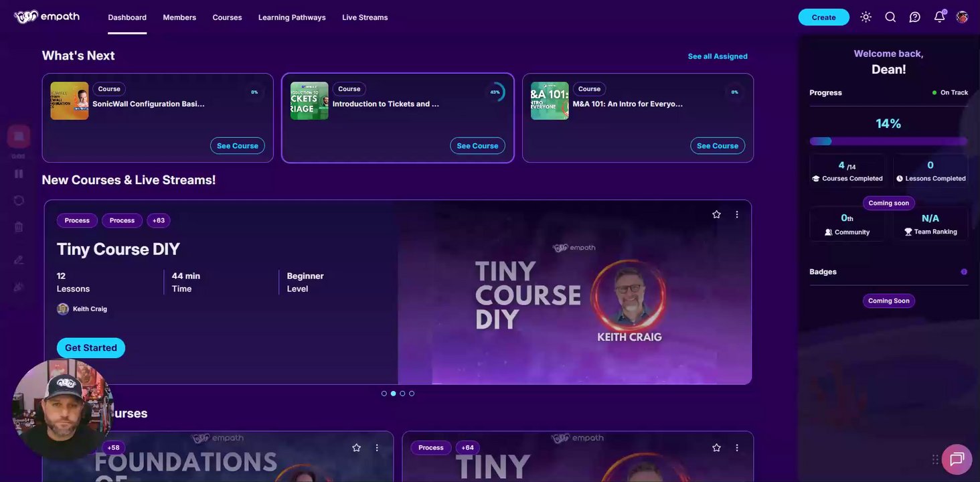Select the drawing pen tool in recorder

tap(19, 260)
